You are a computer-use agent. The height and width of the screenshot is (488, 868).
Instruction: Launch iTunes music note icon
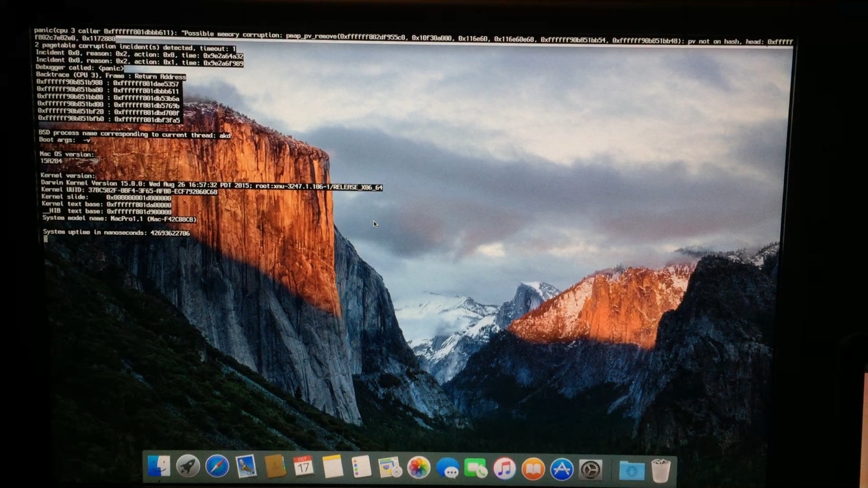pyautogui.click(x=504, y=468)
